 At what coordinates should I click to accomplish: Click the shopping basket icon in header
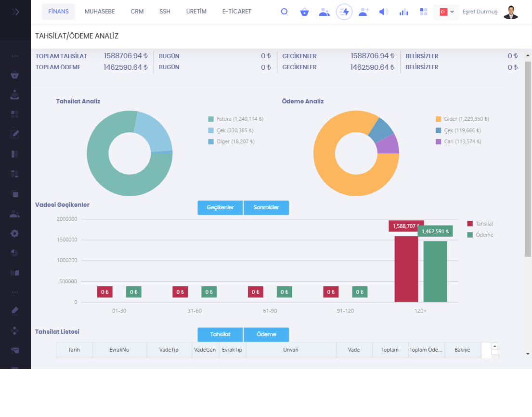(x=304, y=12)
